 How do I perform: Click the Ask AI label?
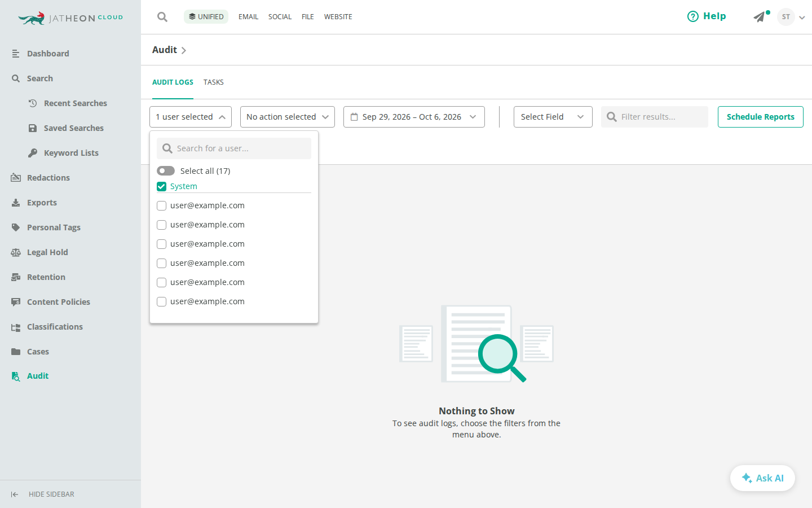[x=770, y=478]
